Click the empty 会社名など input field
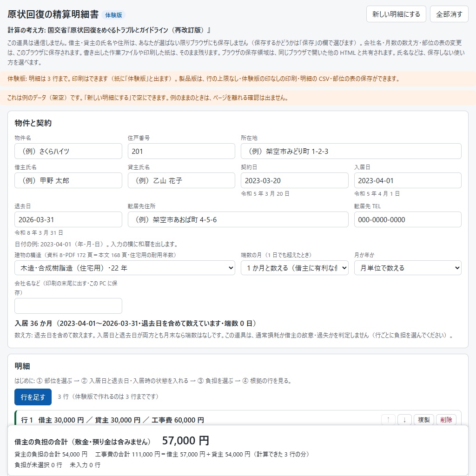This screenshot has width=476, height=476. point(68,306)
